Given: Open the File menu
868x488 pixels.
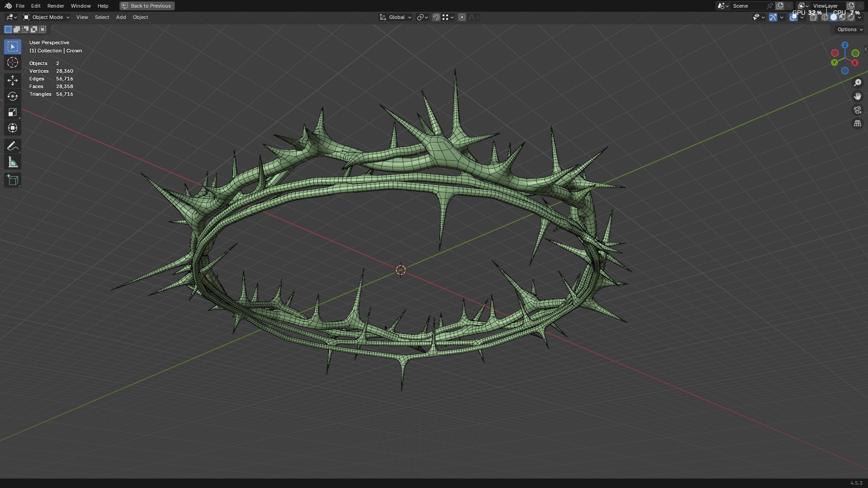Looking at the screenshot, I should [x=20, y=6].
